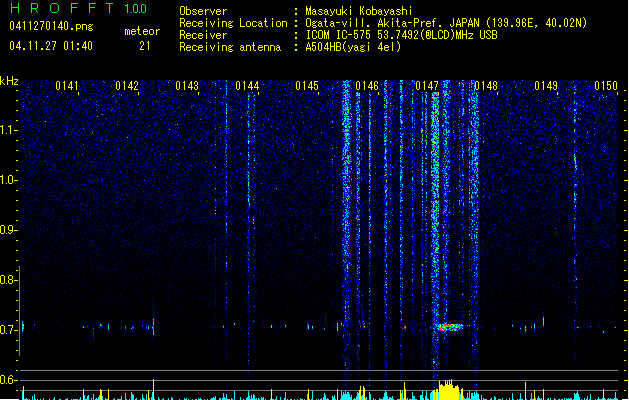629x400 pixels.
Task: Click the yellow intensity peak in bottom graph
Action: (x=448, y=390)
